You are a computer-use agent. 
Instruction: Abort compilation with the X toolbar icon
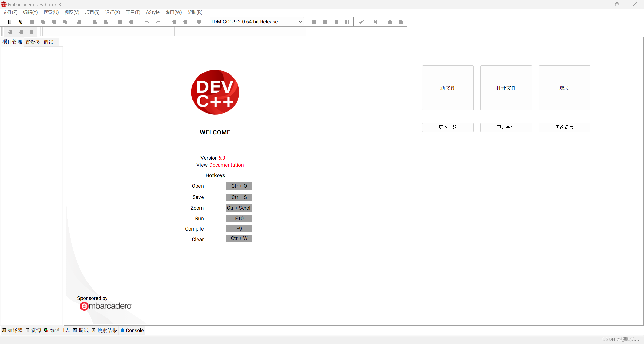pyautogui.click(x=375, y=22)
